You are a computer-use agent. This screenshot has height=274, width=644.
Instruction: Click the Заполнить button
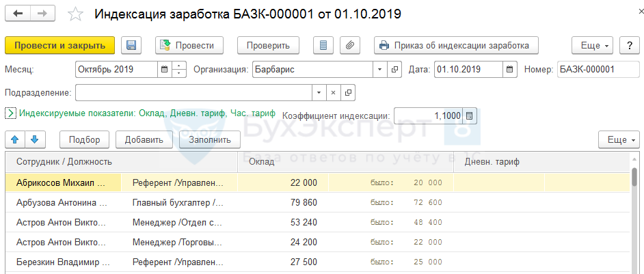click(210, 140)
